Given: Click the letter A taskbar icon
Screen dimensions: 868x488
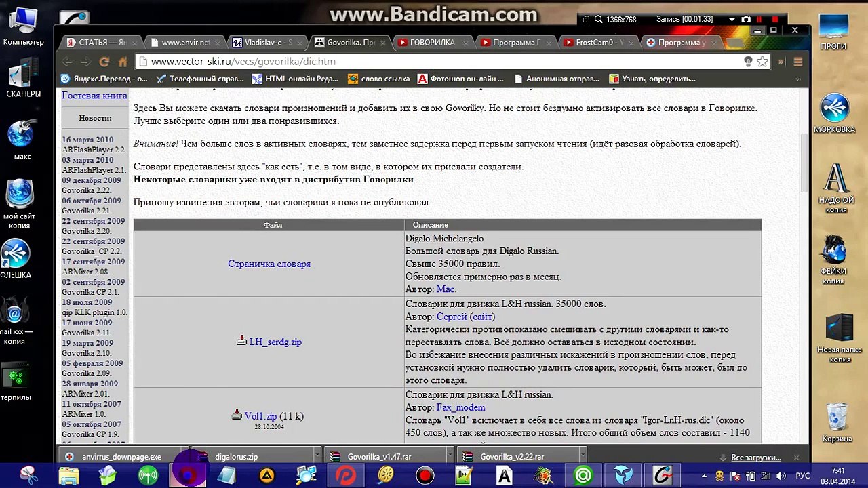Looking at the screenshot, I should click(x=504, y=476).
